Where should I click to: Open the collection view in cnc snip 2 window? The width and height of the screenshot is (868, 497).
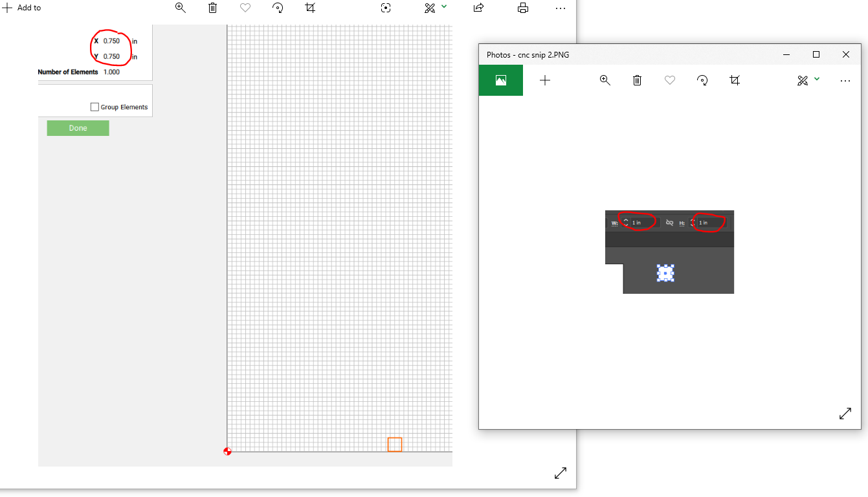click(500, 80)
